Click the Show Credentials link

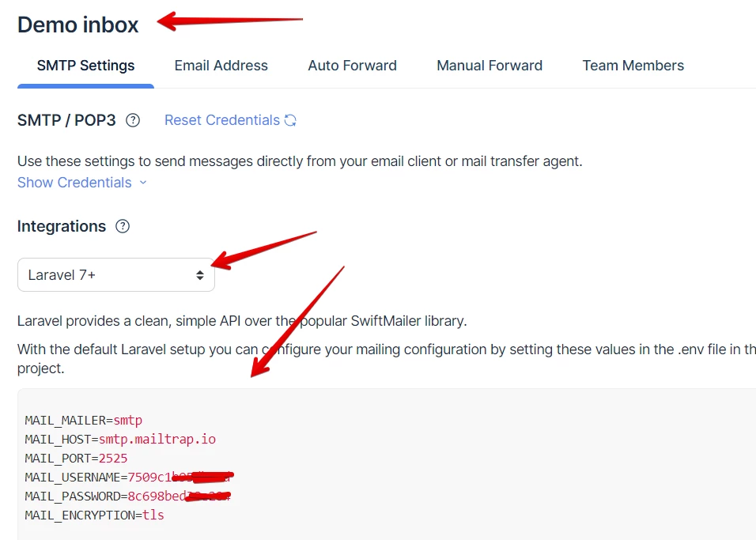[x=74, y=183]
